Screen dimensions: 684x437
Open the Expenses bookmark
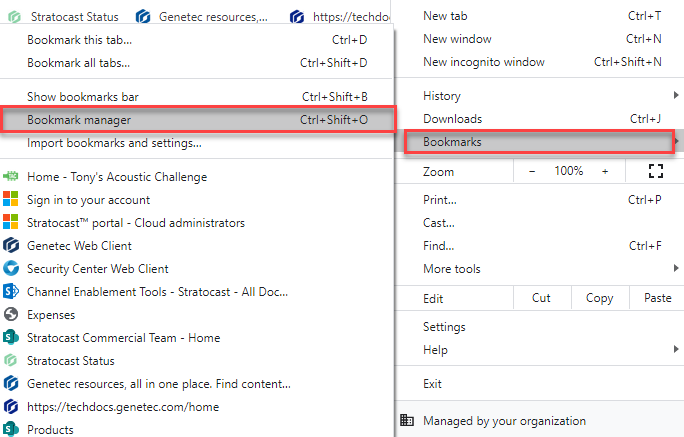pos(197,315)
